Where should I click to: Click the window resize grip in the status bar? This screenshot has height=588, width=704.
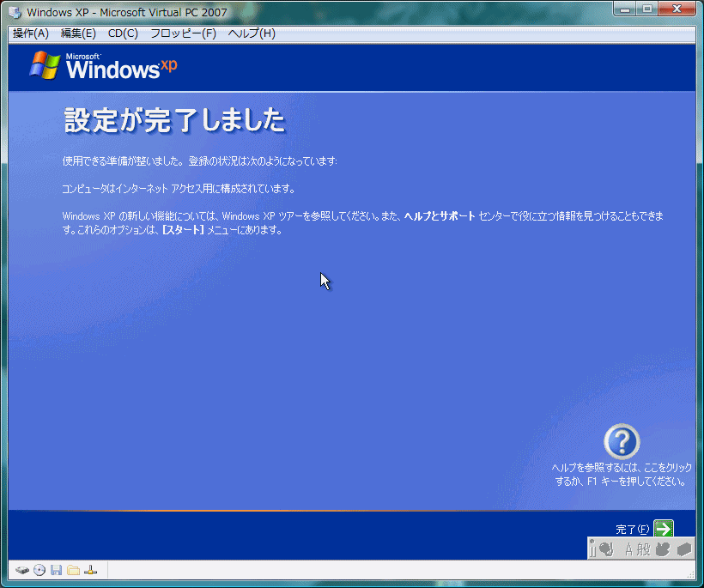tap(691, 575)
